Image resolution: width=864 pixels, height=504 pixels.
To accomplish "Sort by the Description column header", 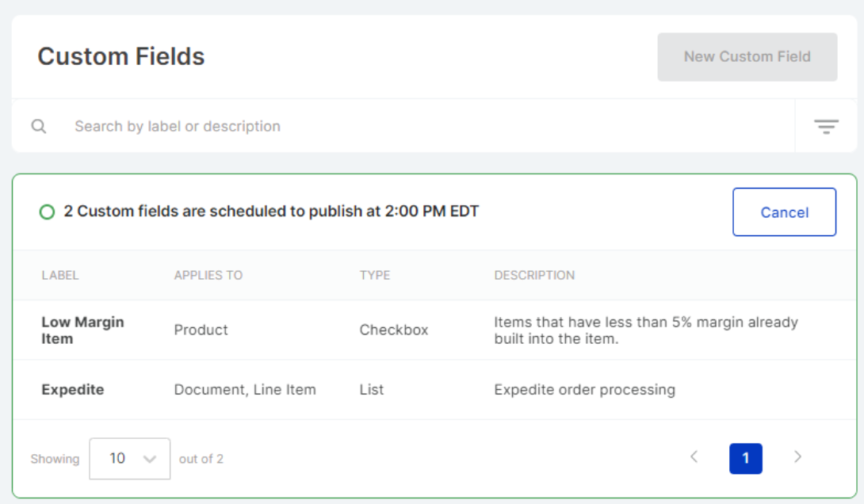I will 534,276.
